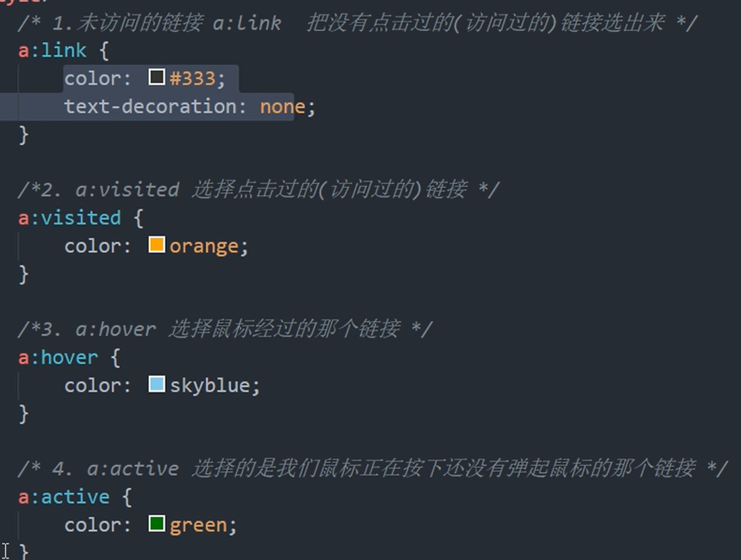Click the a:active comment line
This screenshot has width=741, height=560.
click(372, 469)
